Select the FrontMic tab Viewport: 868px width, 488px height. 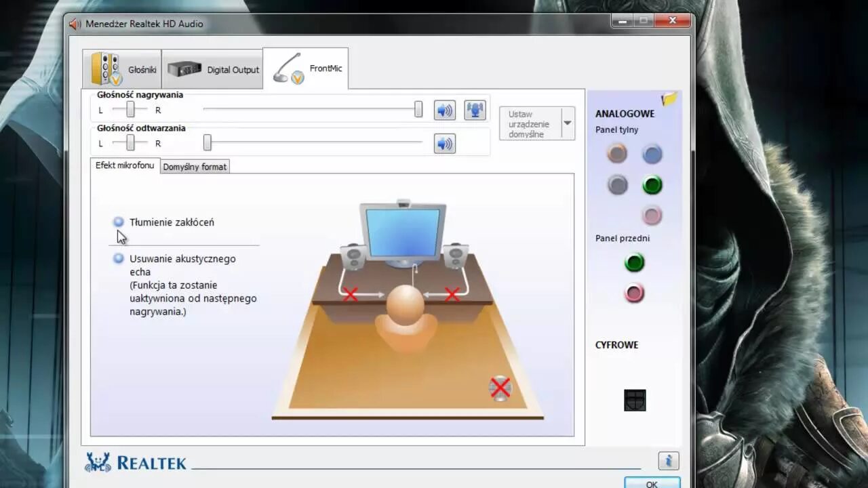[306, 68]
